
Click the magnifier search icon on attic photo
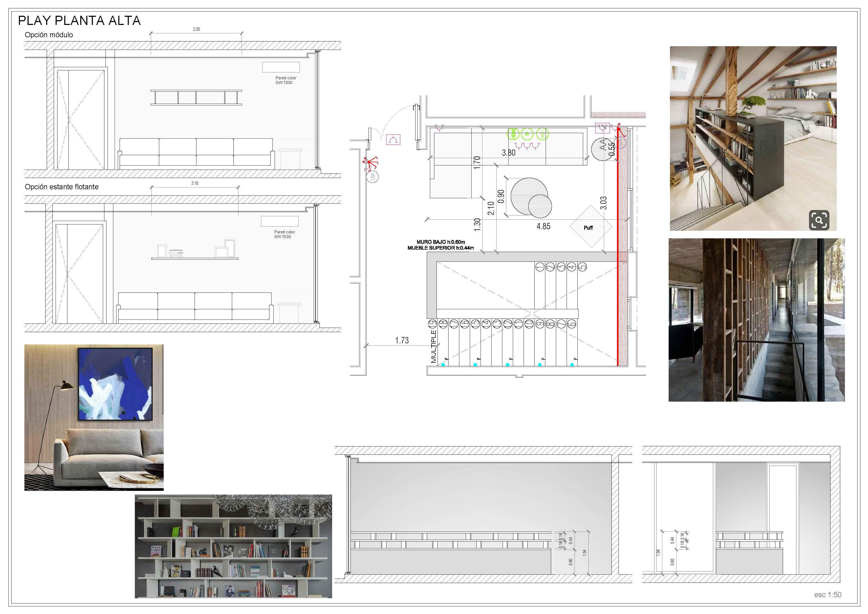click(819, 220)
